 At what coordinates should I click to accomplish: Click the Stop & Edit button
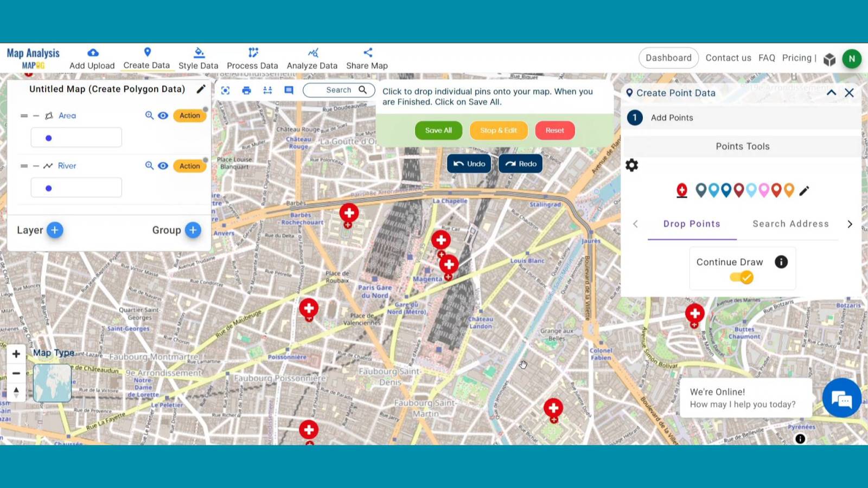[499, 130]
